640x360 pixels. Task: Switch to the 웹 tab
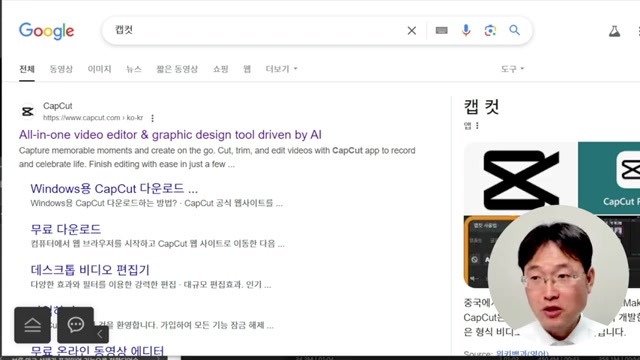coord(247,69)
